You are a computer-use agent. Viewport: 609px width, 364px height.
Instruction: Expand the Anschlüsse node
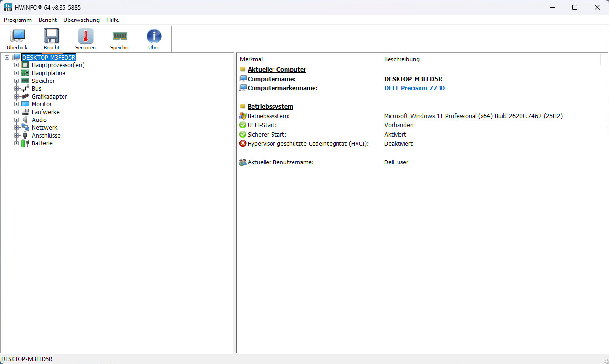(x=17, y=136)
